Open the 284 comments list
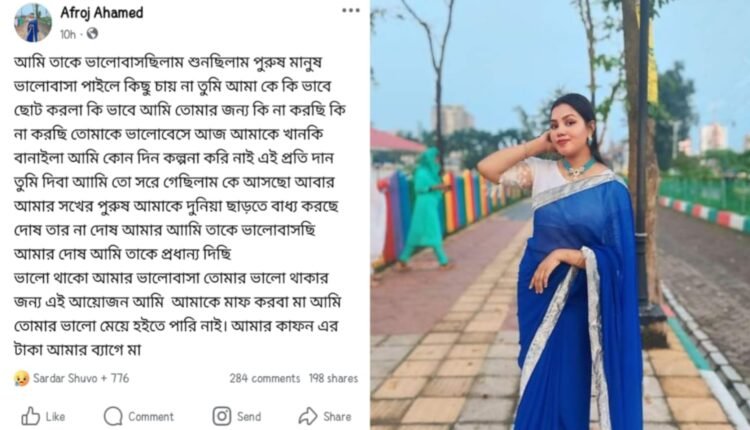Image resolution: width=750 pixels, height=430 pixels. tap(265, 378)
